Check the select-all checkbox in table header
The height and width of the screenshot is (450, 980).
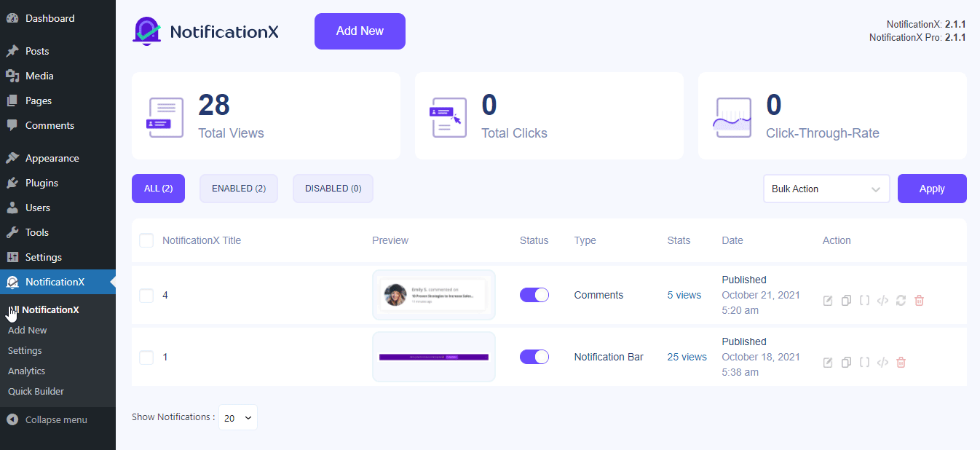tap(146, 240)
